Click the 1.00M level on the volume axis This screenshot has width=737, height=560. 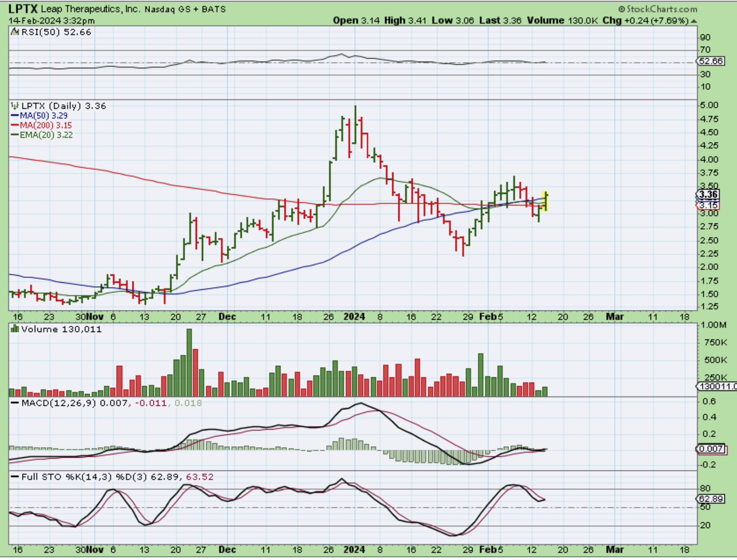click(714, 325)
